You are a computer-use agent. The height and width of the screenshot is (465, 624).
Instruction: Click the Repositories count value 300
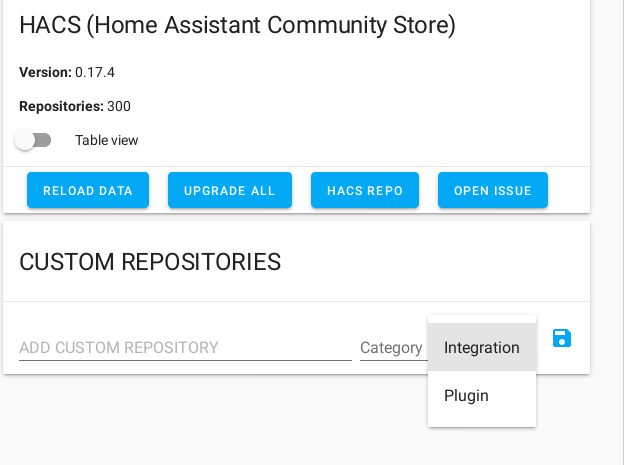click(x=119, y=106)
